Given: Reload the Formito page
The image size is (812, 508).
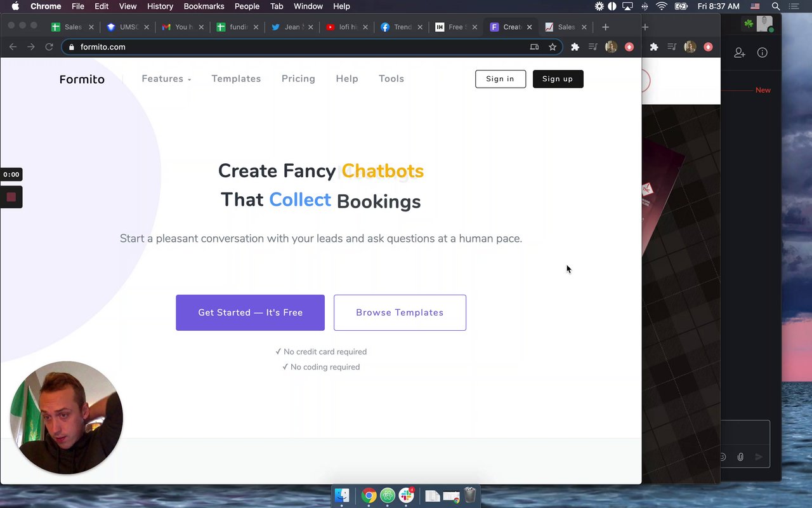Looking at the screenshot, I should 49,47.
